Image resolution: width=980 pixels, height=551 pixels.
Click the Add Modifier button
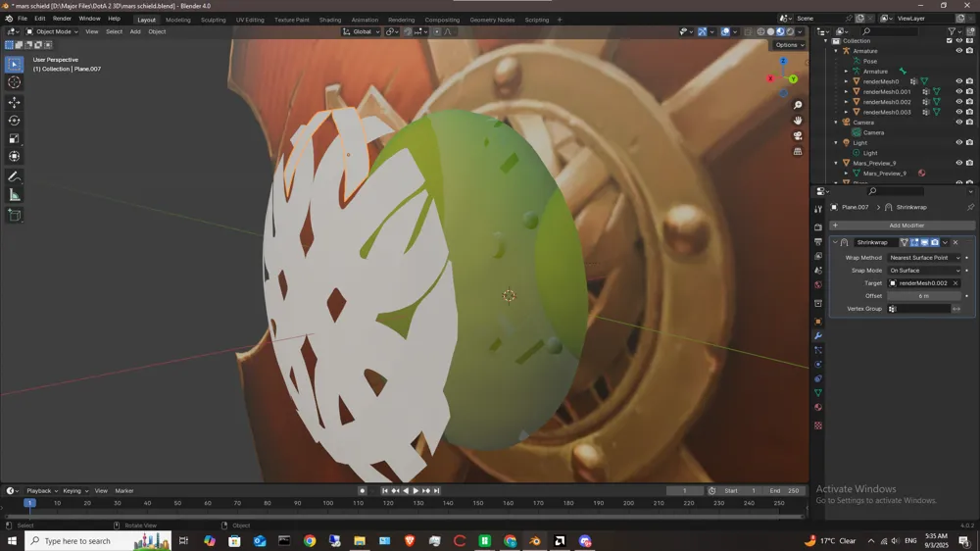click(x=902, y=225)
